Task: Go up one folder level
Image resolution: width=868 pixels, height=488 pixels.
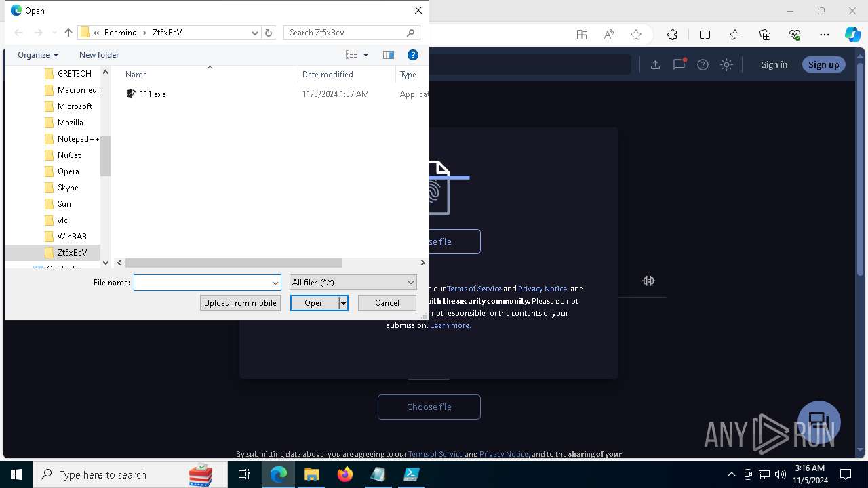Action: tap(68, 33)
